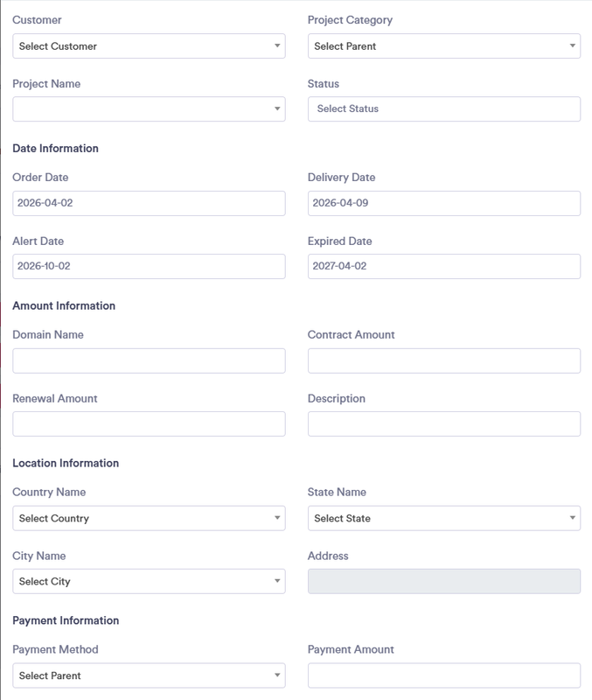Open the Select Customer dropdown
This screenshot has height=700, width=592.
pyautogui.click(x=149, y=46)
